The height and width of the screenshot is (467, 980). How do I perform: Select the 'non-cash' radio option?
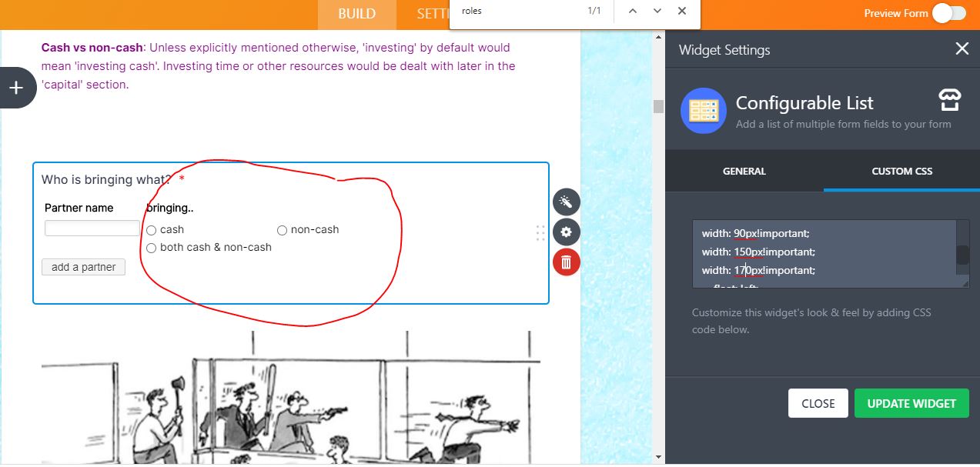tap(282, 230)
